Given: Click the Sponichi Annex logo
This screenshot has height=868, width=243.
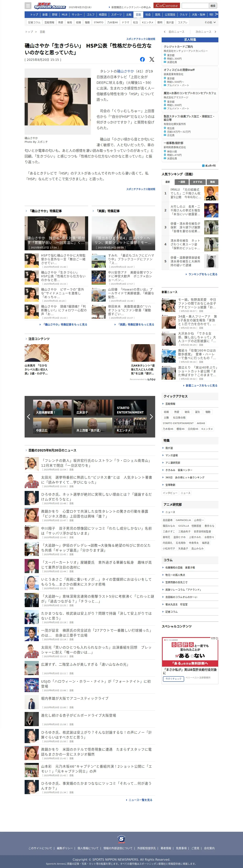Looking at the screenshot, I should click(x=50, y=6).
